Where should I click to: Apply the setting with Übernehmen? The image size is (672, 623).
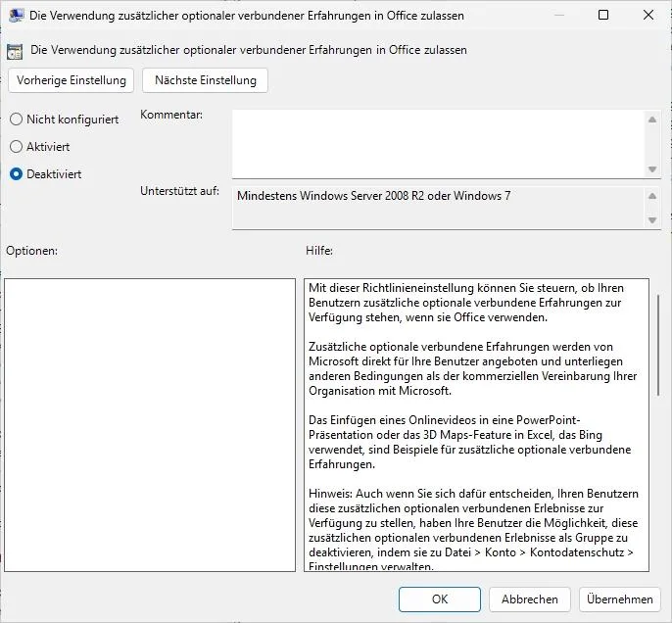(620, 599)
